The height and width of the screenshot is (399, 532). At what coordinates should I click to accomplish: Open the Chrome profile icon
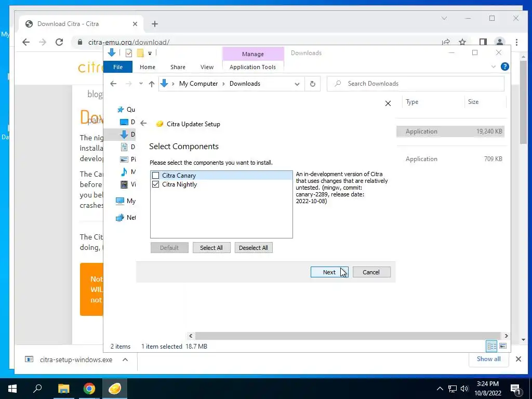pyautogui.click(x=499, y=42)
